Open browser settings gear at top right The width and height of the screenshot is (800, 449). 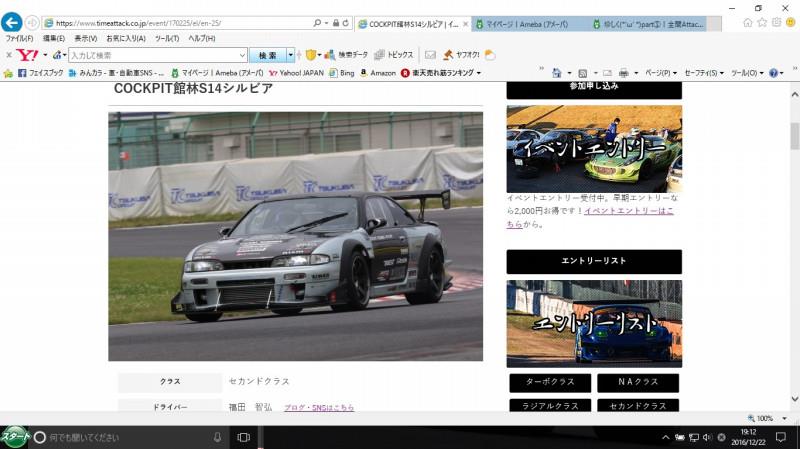776,22
